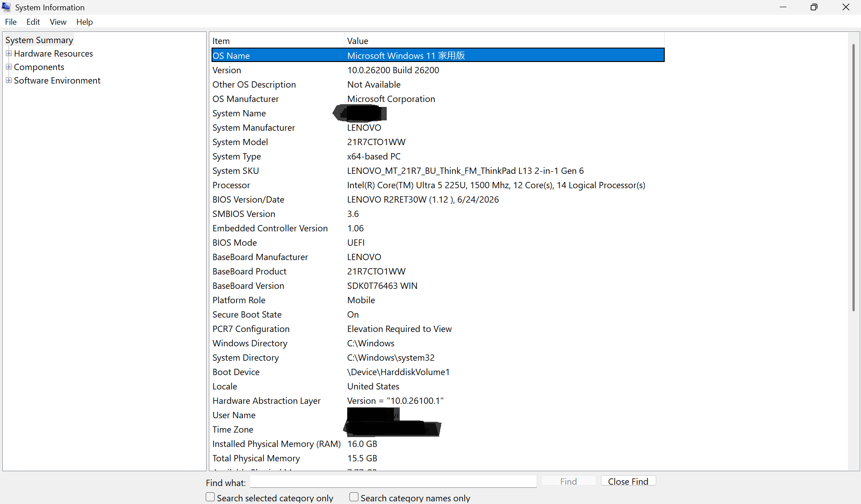Click the vertical scrollbar thumb in details pane

click(853, 177)
